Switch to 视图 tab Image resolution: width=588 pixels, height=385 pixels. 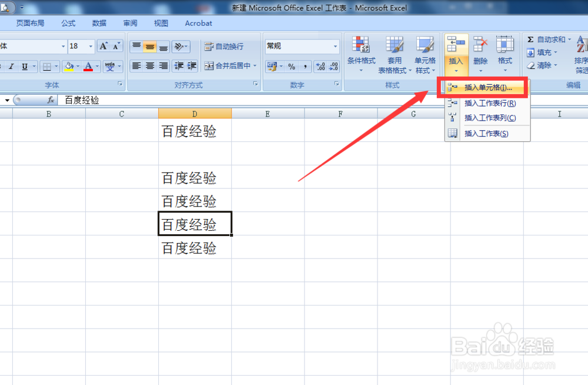point(161,24)
